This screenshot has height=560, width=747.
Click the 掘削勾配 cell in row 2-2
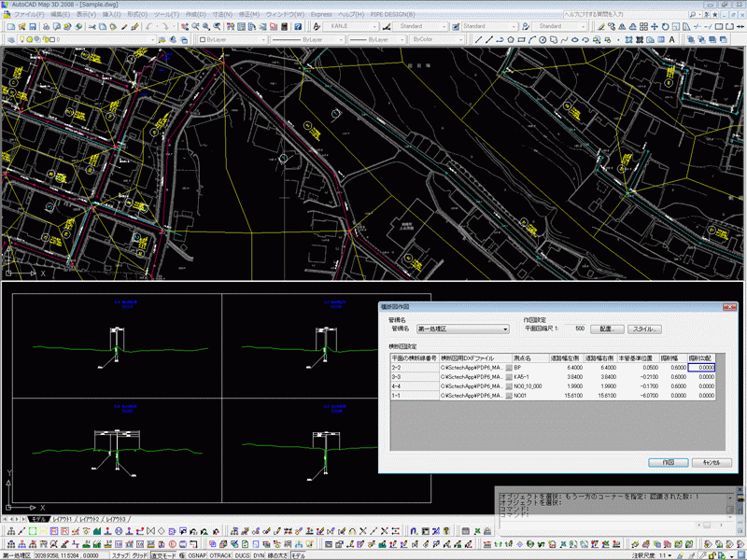(700, 368)
